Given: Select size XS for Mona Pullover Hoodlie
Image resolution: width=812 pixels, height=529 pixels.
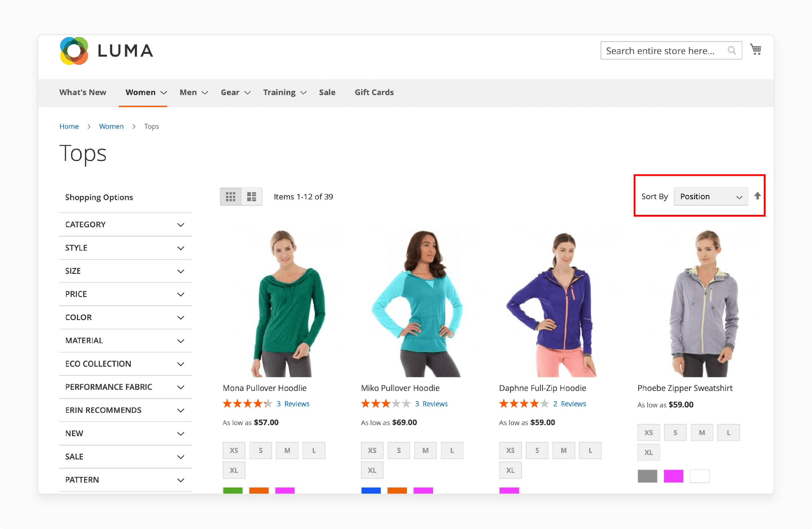Looking at the screenshot, I should 234,451.
